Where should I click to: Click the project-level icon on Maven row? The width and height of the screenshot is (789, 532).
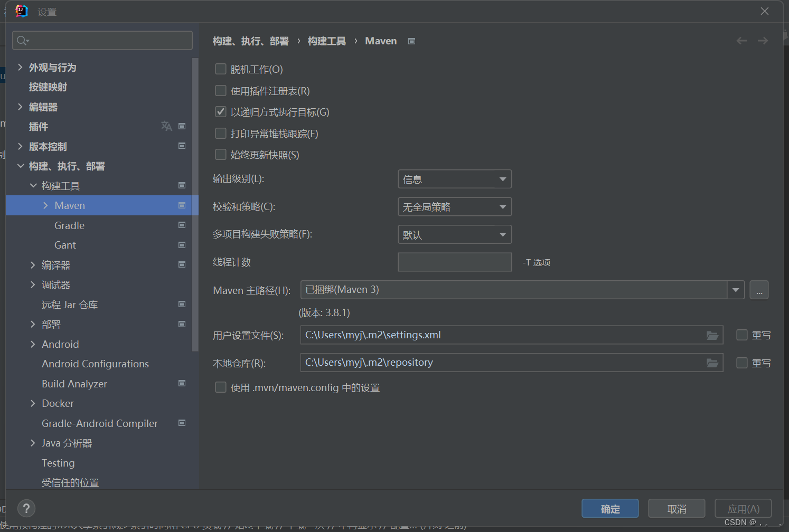pyautogui.click(x=182, y=205)
